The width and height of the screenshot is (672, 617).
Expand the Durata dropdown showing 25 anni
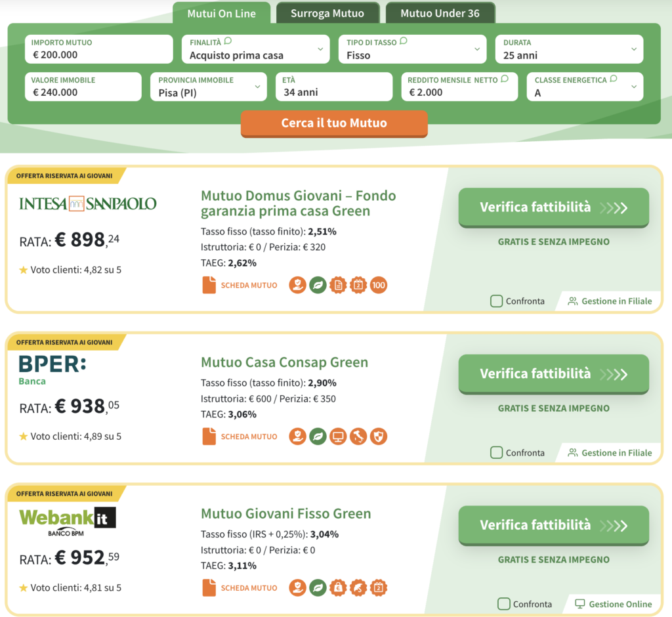[x=569, y=49]
